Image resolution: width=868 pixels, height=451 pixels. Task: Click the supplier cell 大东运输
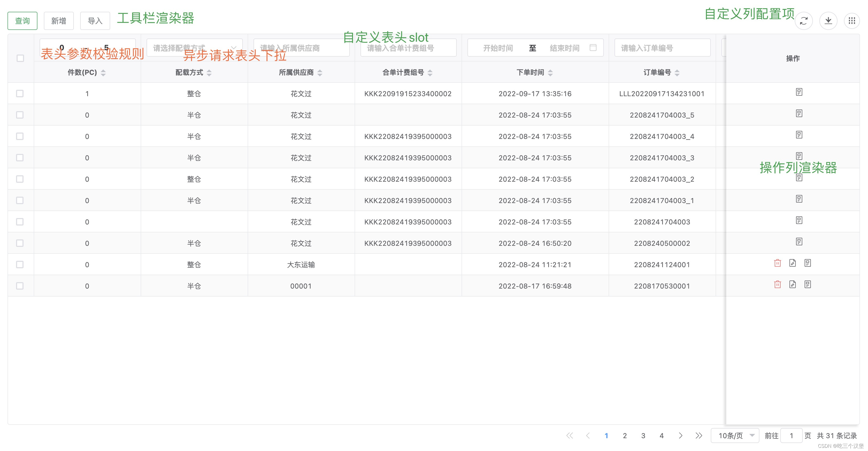coord(301,265)
